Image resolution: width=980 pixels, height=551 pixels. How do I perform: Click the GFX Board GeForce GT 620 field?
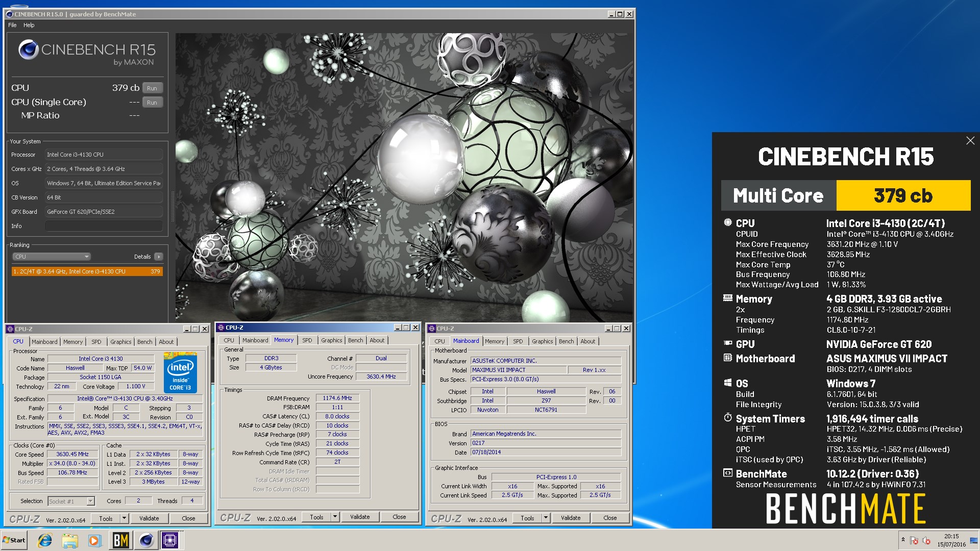point(104,212)
